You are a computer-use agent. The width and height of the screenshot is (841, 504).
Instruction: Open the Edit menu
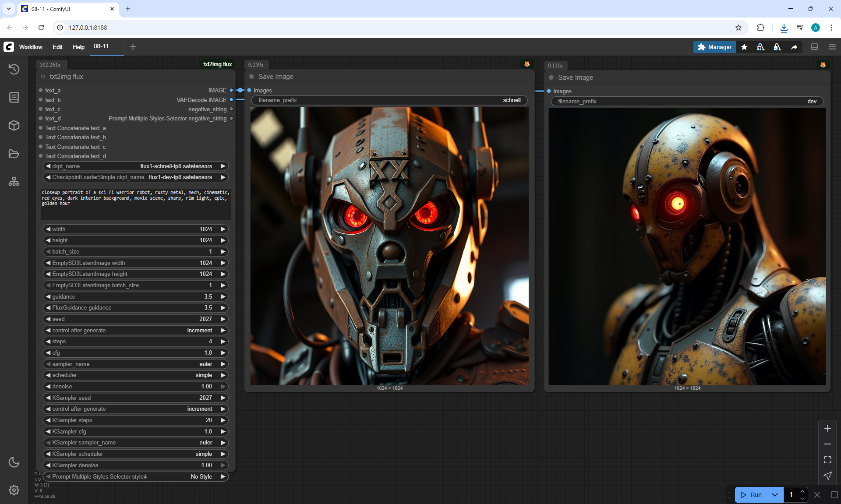57,47
